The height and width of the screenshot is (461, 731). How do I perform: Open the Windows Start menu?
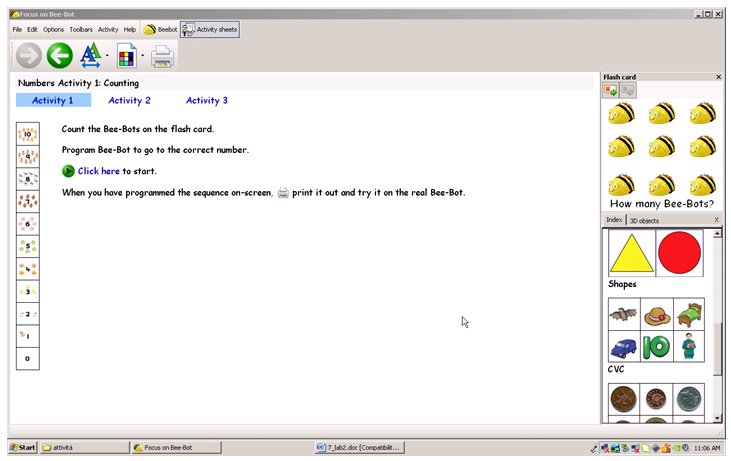click(22, 447)
